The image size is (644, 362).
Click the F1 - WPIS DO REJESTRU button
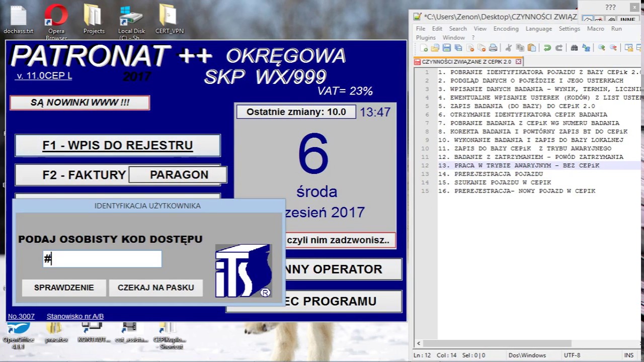[x=118, y=145]
